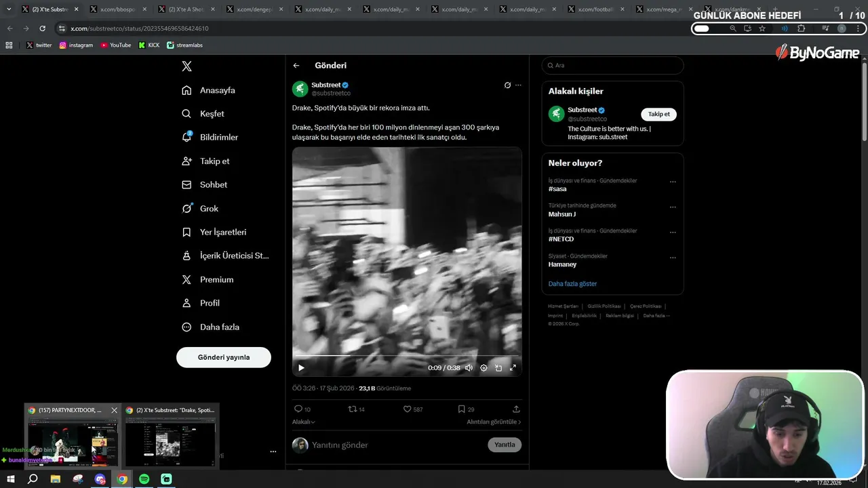Enter fullscreen on the video
Viewport: 868px width, 488px height.
click(513, 368)
